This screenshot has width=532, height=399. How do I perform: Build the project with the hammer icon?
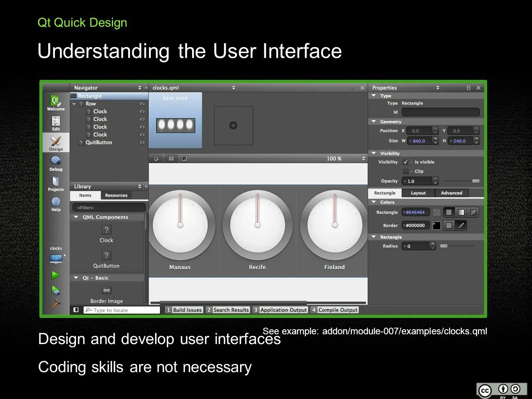56,304
